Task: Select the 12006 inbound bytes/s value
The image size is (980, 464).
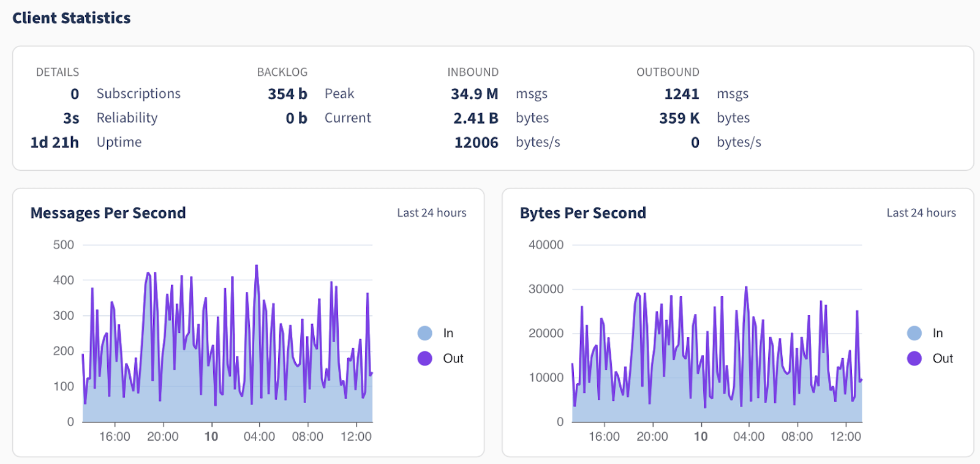Action: [x=476, y=142]
